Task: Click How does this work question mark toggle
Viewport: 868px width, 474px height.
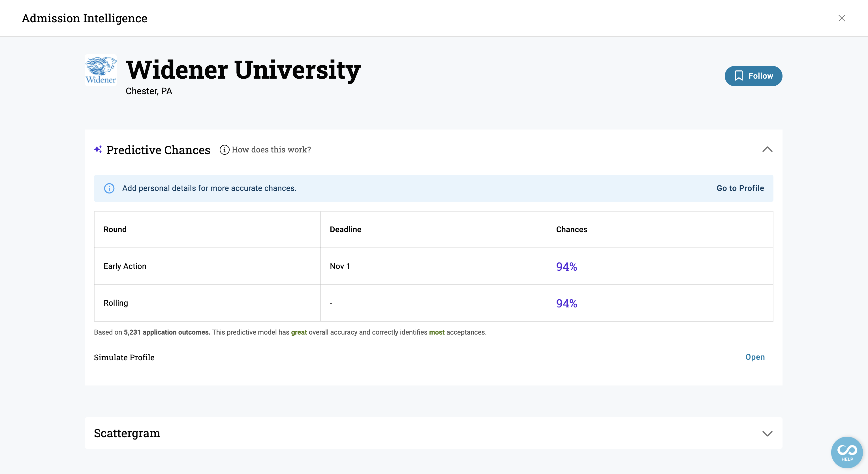Action: click(x=224, y=149)
